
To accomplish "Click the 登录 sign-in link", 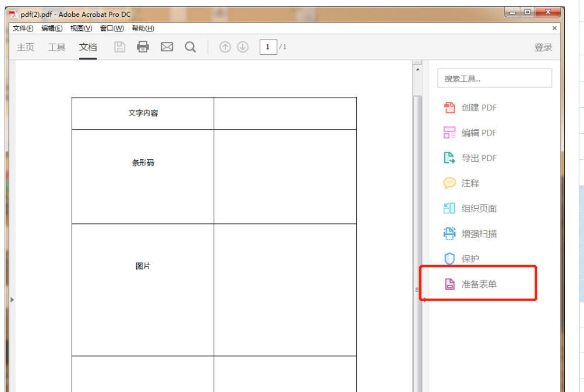I will coord(543,47).
